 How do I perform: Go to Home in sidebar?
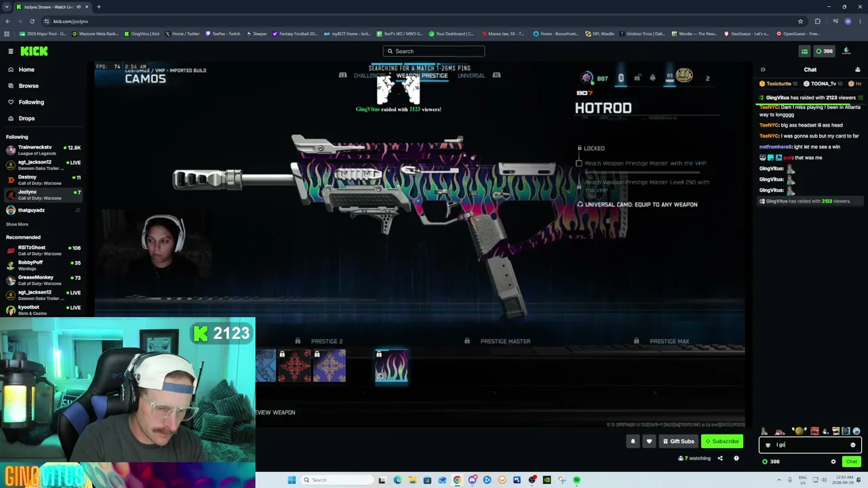point(26,70)
